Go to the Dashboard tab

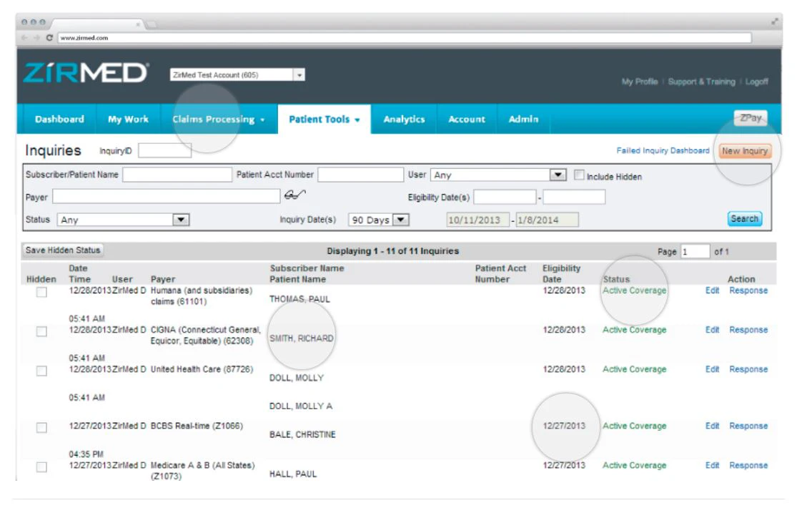[x=59, y=119]
